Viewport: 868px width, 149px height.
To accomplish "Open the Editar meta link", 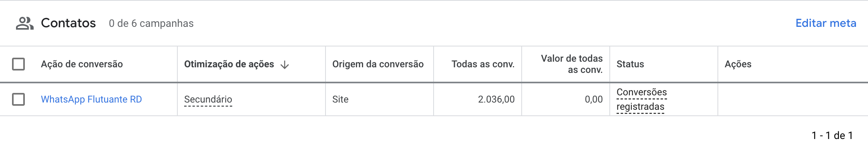I will [x=826, y=23].
